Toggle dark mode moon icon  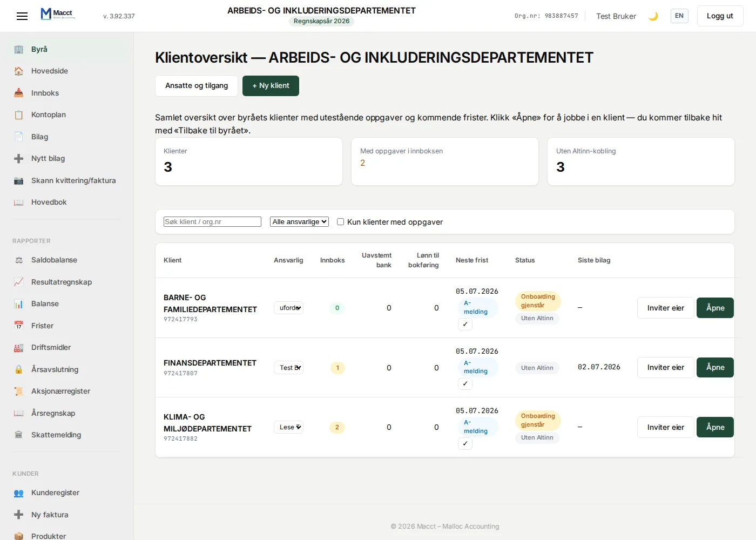coord(653,16)
